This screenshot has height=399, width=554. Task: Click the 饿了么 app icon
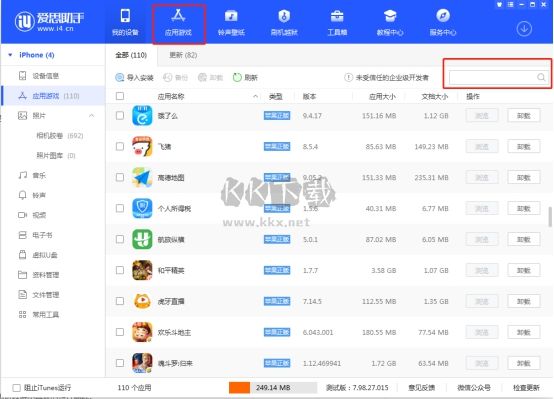pos(142,116)
